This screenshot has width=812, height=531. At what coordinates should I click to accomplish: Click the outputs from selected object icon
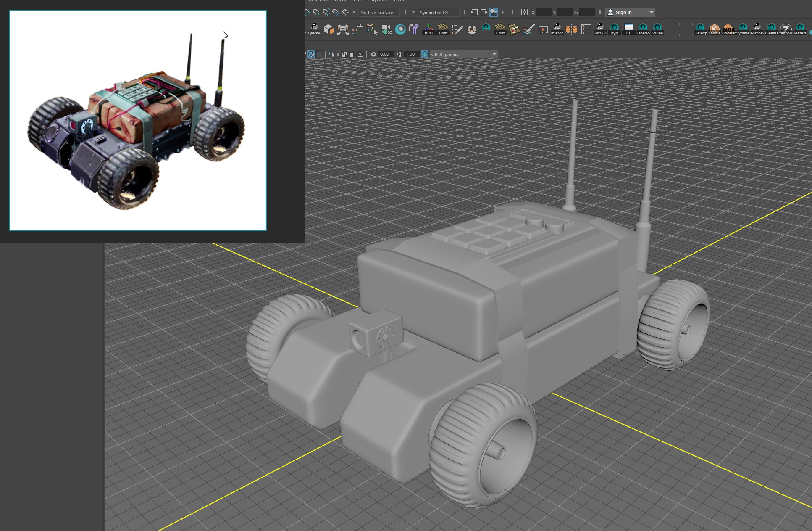click(484, 12)
